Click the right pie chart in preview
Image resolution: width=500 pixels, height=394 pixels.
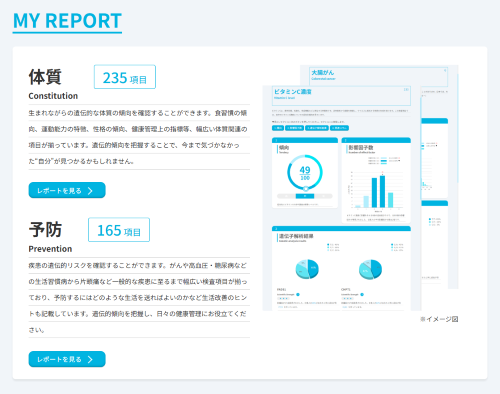[x=370, y=269]
